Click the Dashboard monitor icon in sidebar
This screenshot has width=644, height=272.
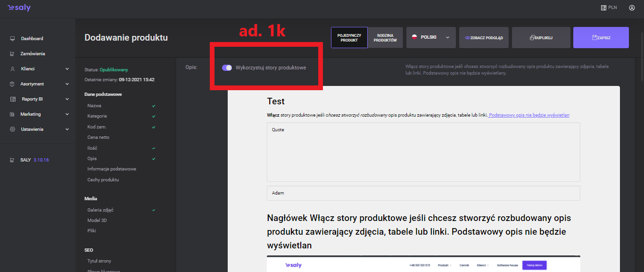click(12, 39)
